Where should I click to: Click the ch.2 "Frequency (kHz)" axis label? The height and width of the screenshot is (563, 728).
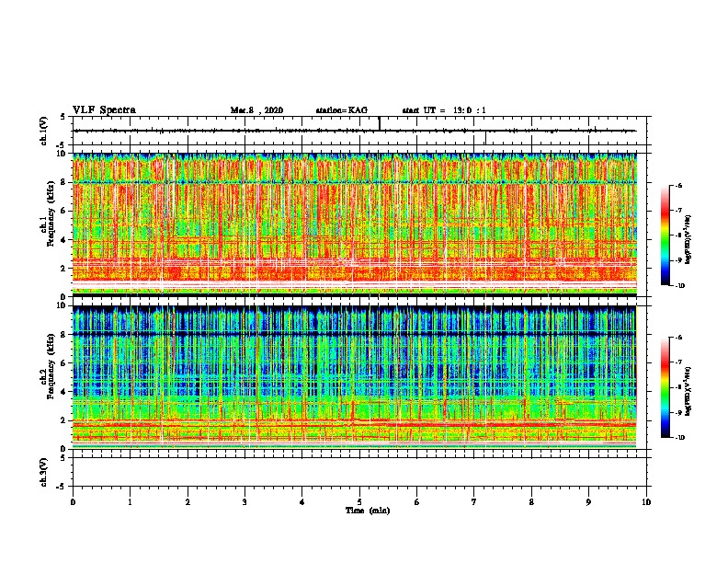[51, 366]
